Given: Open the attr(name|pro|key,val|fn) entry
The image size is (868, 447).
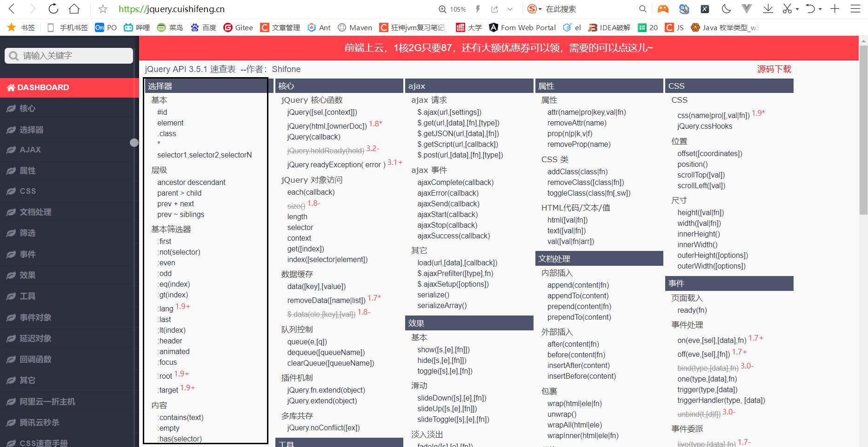Looking at the screenshot, I should 587,112.
